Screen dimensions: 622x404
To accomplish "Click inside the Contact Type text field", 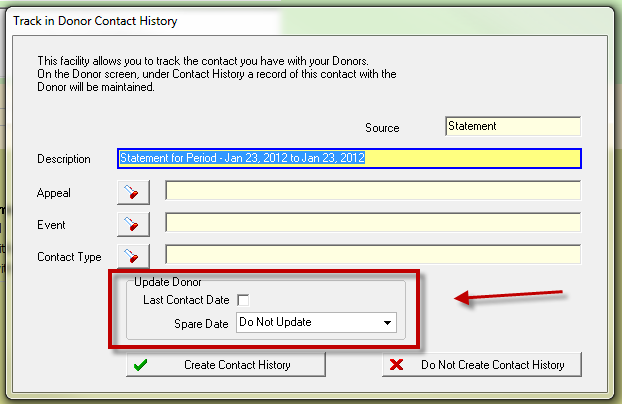I will pos(372,255).
